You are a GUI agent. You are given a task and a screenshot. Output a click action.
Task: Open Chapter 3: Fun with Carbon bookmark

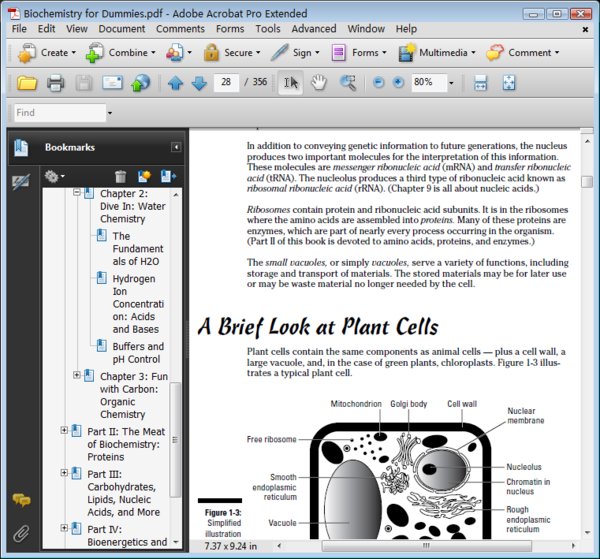[x=134, y=395]
